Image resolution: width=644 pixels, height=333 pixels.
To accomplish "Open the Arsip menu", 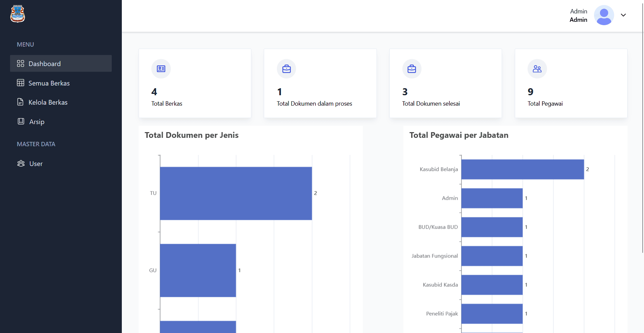I will coord(61,122).
